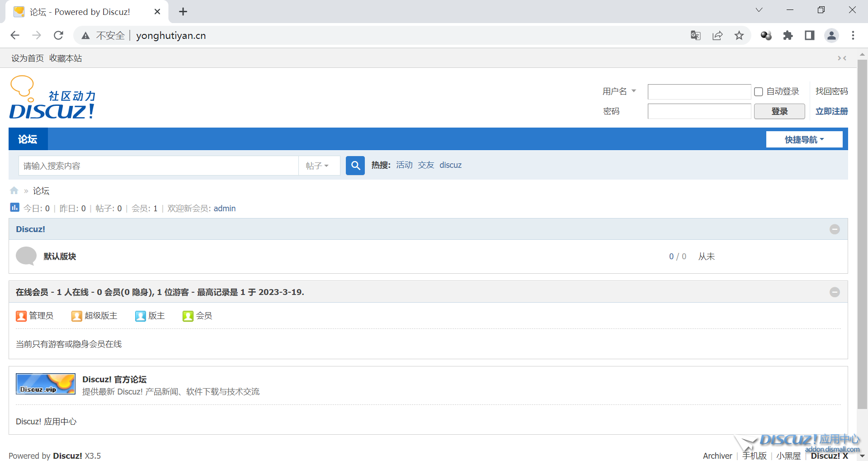Enable the 自动登录 checkbox
The image size is (868, 461).
click(759, 92)
